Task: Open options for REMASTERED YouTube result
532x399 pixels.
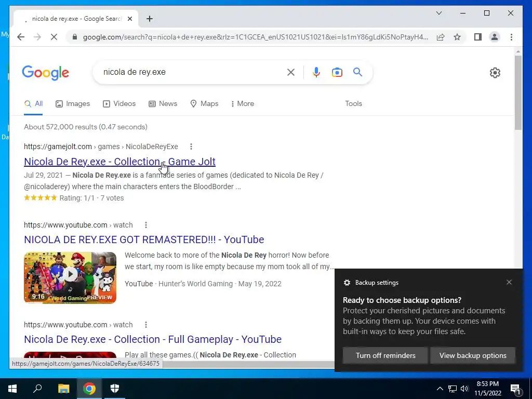Action: tap(146, 225)
